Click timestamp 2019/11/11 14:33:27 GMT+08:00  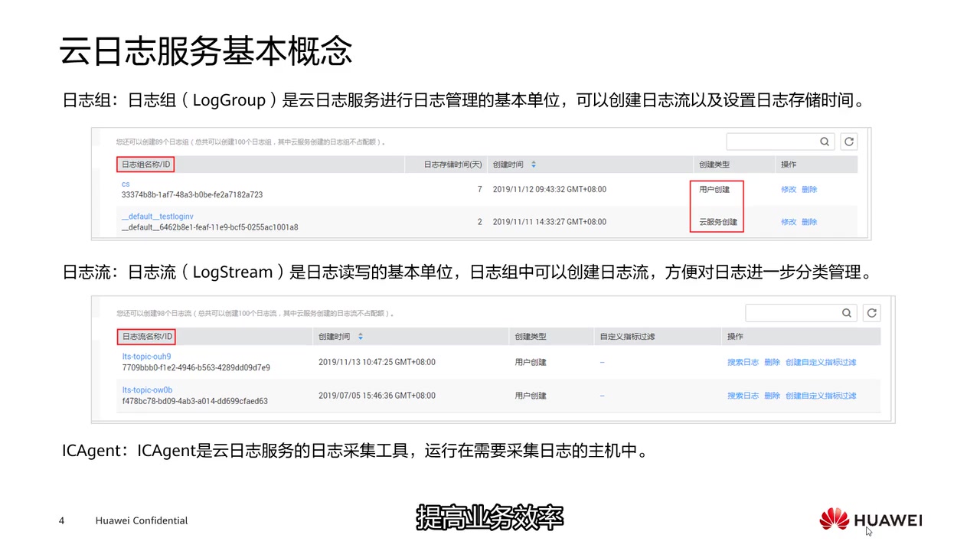click(x=549, y=222)
